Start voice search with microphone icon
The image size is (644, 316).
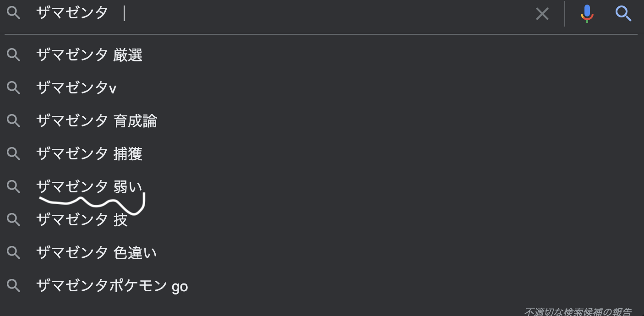tap(587, 14)
